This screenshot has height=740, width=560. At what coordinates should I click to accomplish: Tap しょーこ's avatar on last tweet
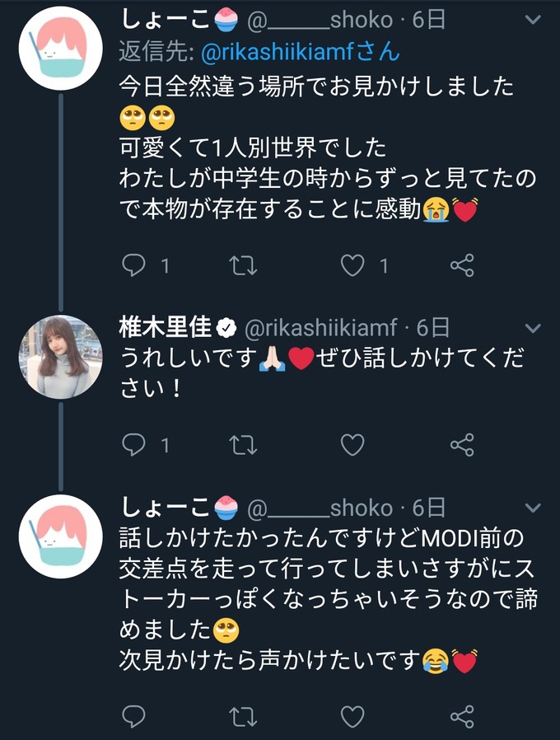[x=60, y=536]
